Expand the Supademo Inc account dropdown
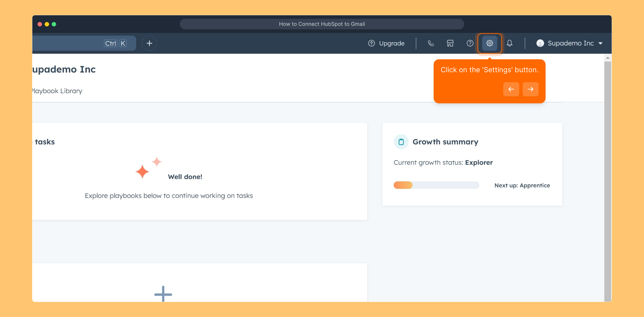The height and width of the screenshot is (317, 644). tap(601, 43)
